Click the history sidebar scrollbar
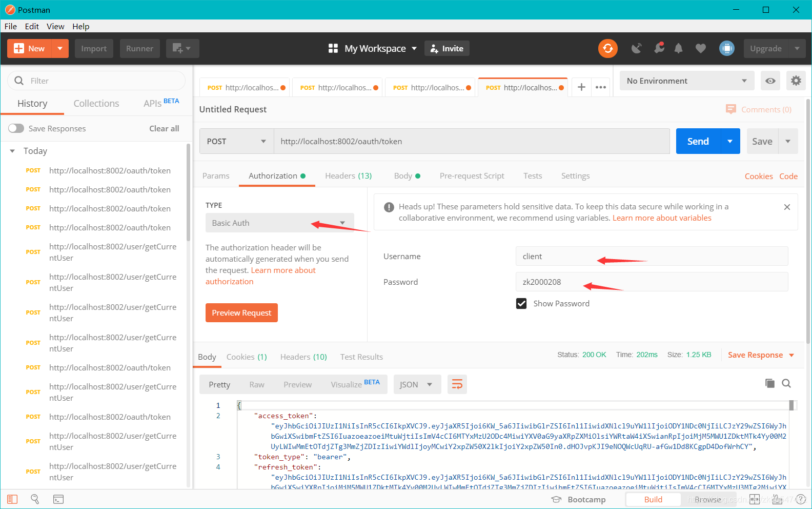Viewport: 812px width, 509px height. pos(188,192)
